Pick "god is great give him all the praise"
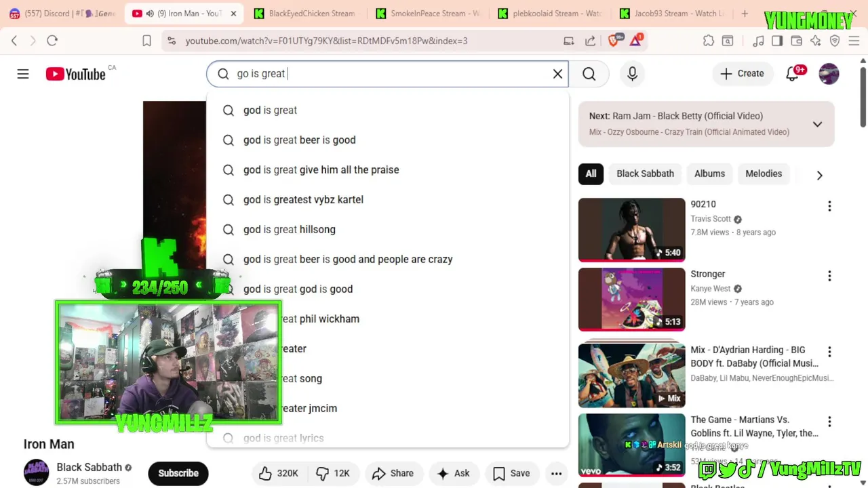This screenshot has width=868, height=488. coord(387,169)
